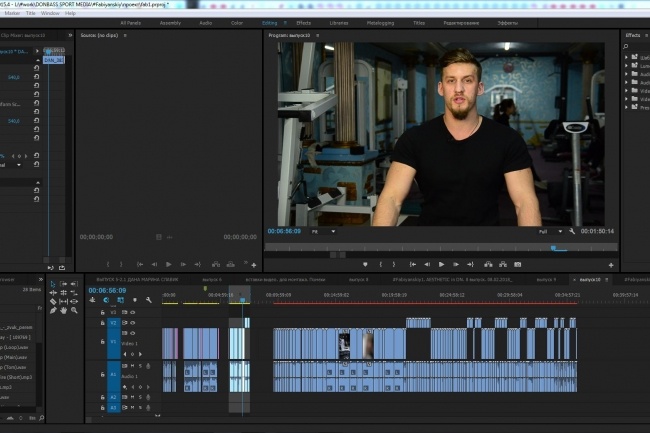Solo the A1 audio track

(140, 366)
